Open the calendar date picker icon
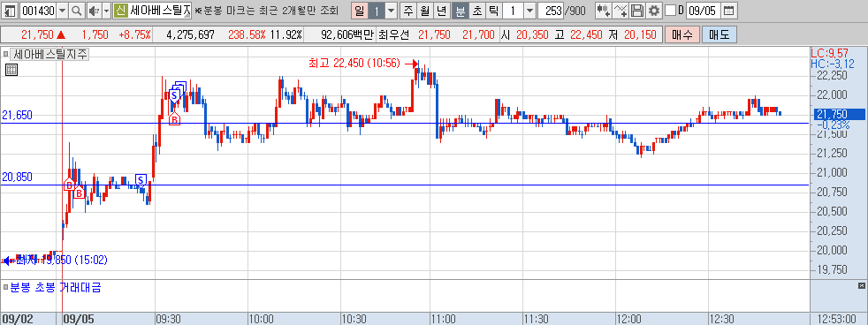The image size is (868, 325). (729, 10)
